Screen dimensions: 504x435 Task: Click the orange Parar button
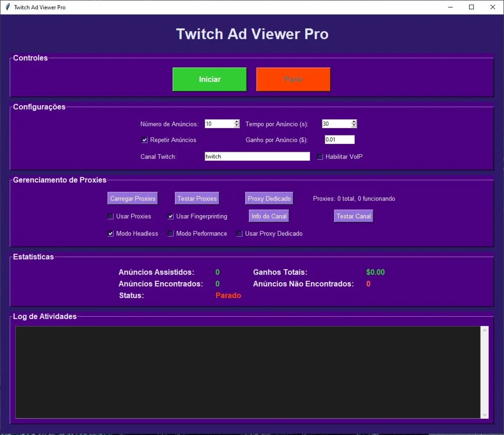pos(293,80)
